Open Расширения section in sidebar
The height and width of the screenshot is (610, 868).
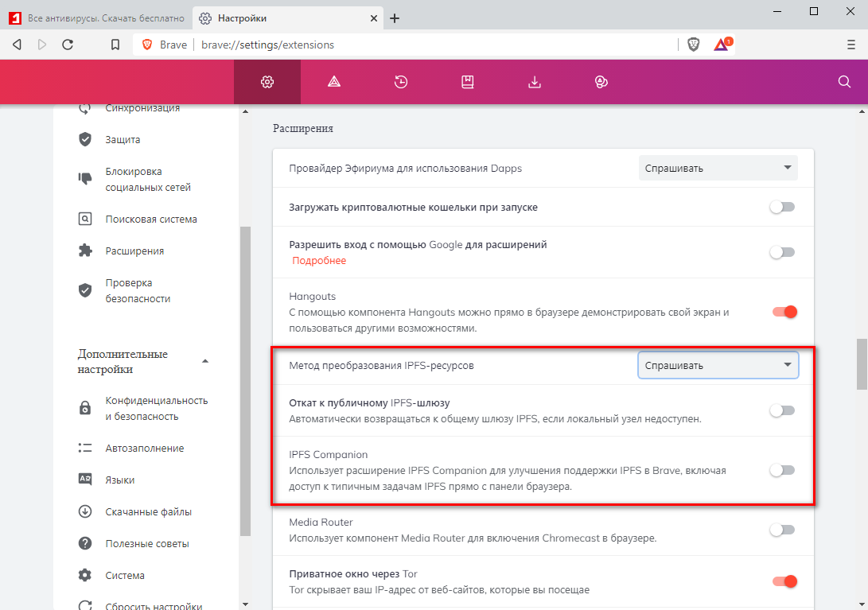tap(134, 251)
